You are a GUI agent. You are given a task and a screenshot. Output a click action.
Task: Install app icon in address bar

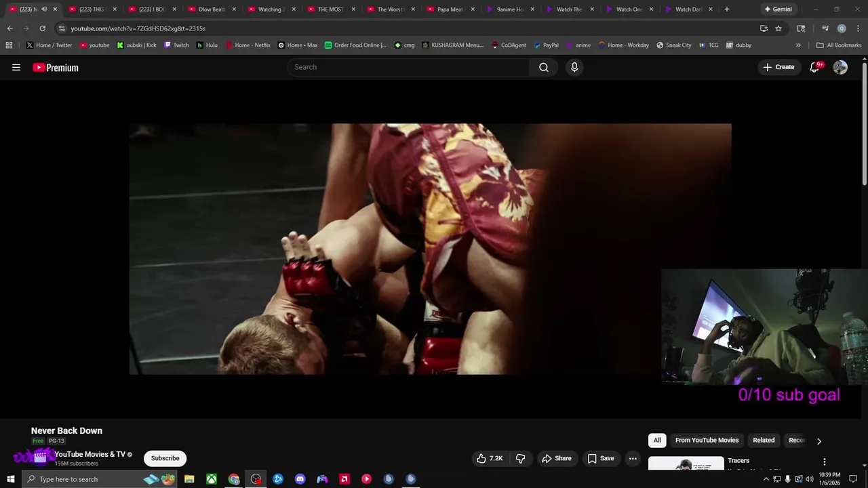(x=764, y=28)
